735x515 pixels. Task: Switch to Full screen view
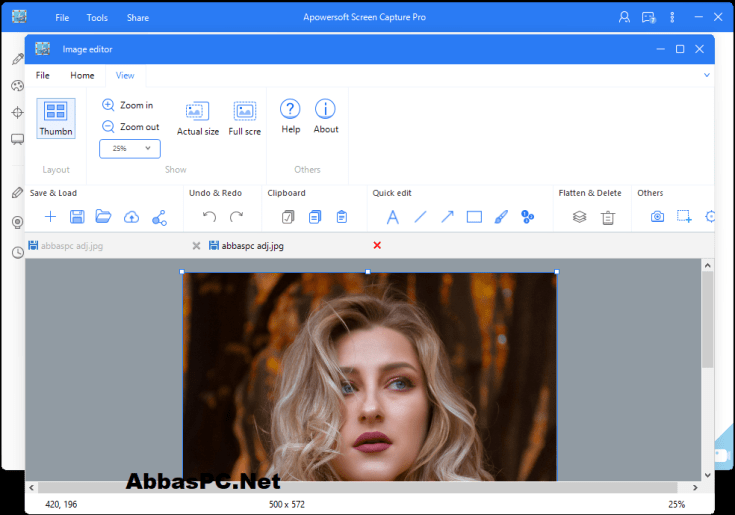click(245, 118)
